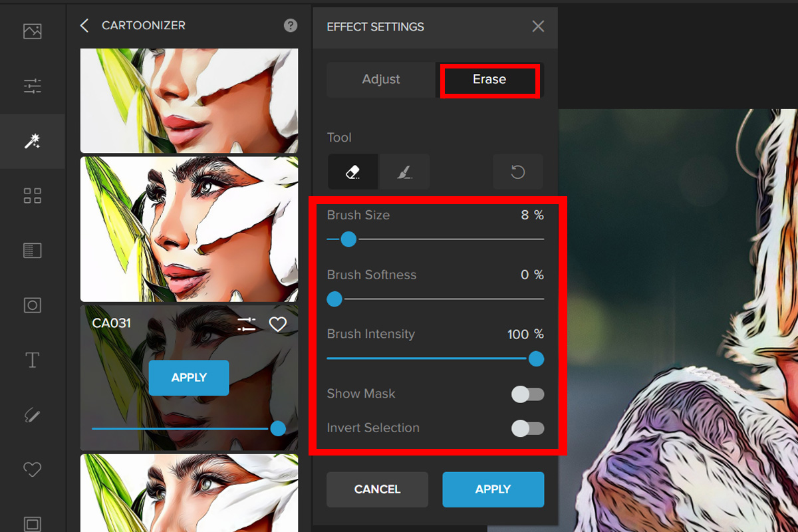798x532 pixels.
Task: Select the paint brush tool icon
Action: click(404, 172)
